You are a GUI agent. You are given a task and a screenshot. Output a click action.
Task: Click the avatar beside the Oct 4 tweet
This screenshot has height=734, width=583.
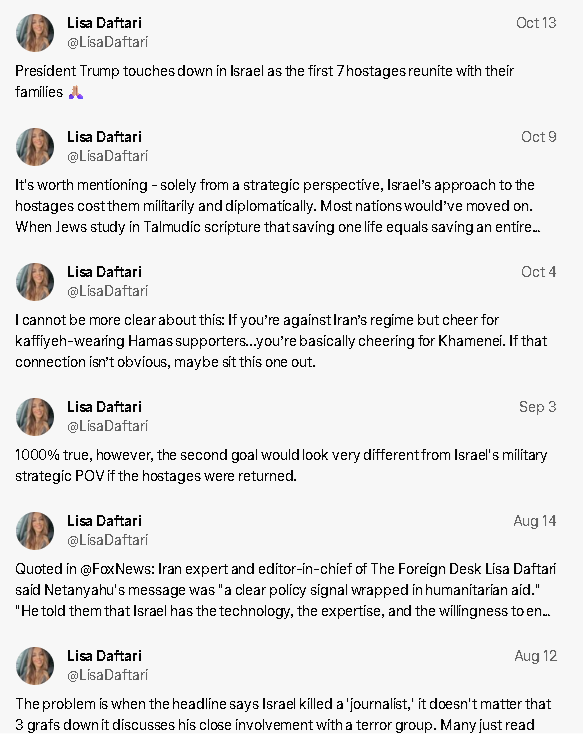pyautogui.click(x=35, y=282)
